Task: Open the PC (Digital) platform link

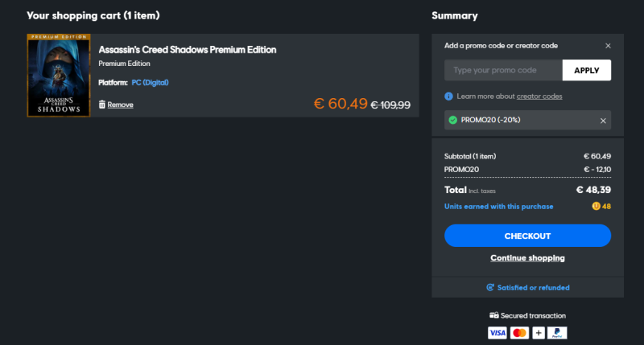Action: 150,82
